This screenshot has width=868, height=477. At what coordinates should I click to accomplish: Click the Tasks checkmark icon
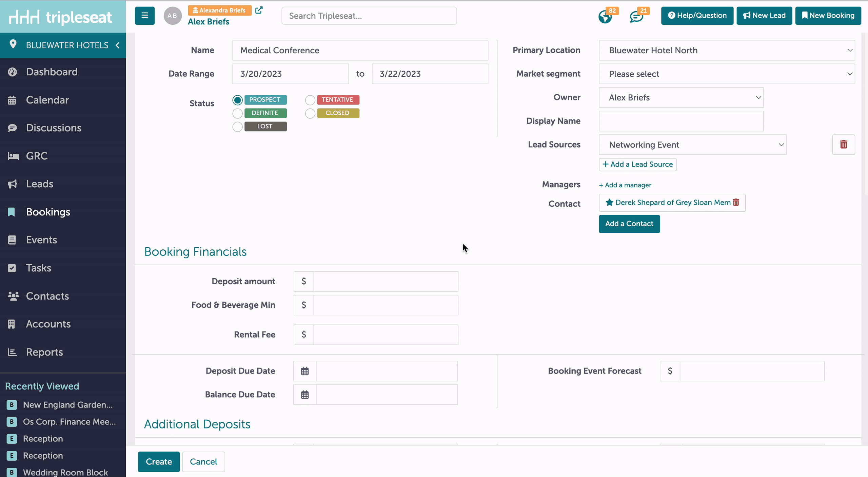tap(12, 268)
